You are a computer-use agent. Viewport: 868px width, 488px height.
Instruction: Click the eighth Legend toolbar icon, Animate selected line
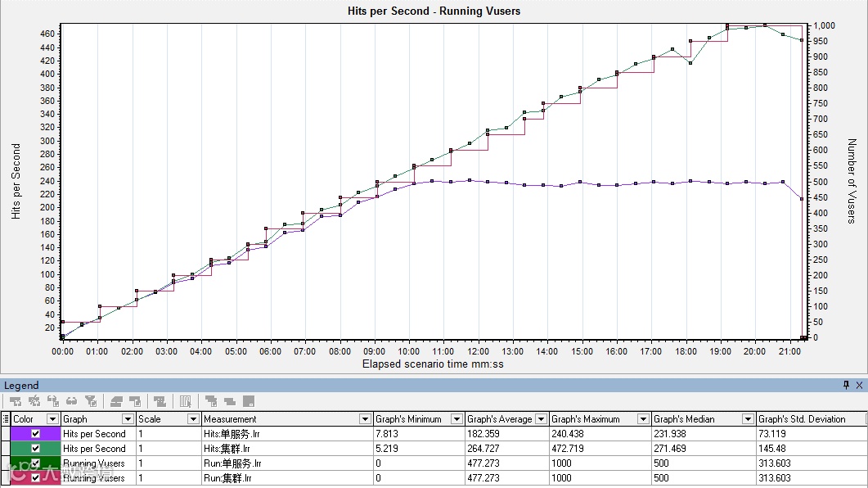(x=160, y=401)
